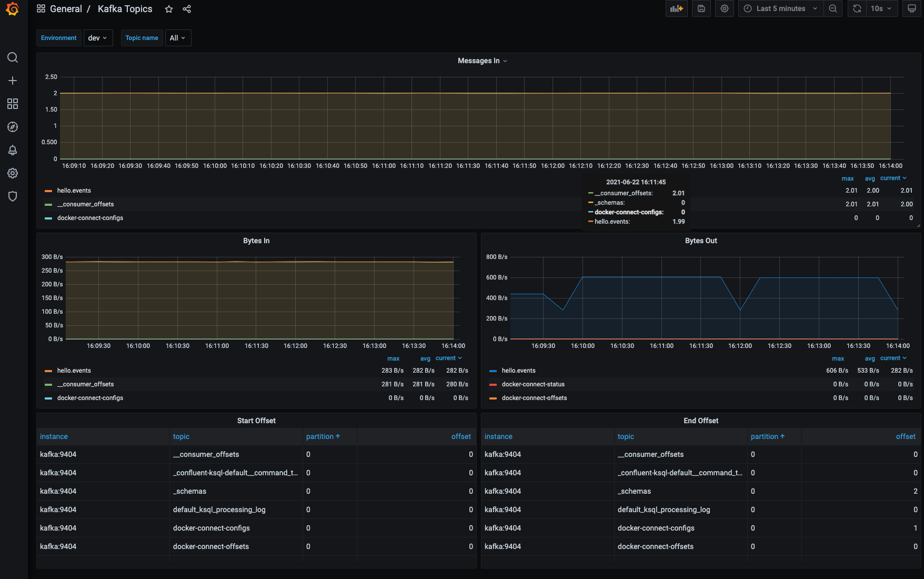Save the dashboard with disk icon

coord(701,8)
